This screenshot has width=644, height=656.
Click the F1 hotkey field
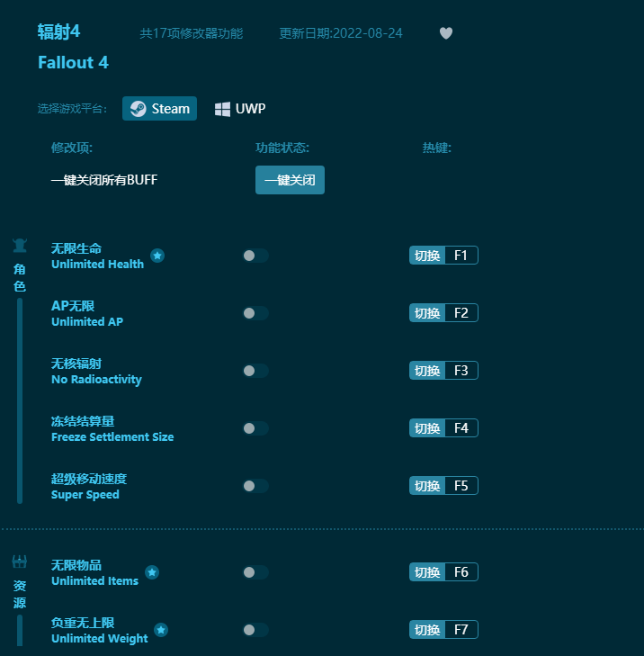[461, 256]
